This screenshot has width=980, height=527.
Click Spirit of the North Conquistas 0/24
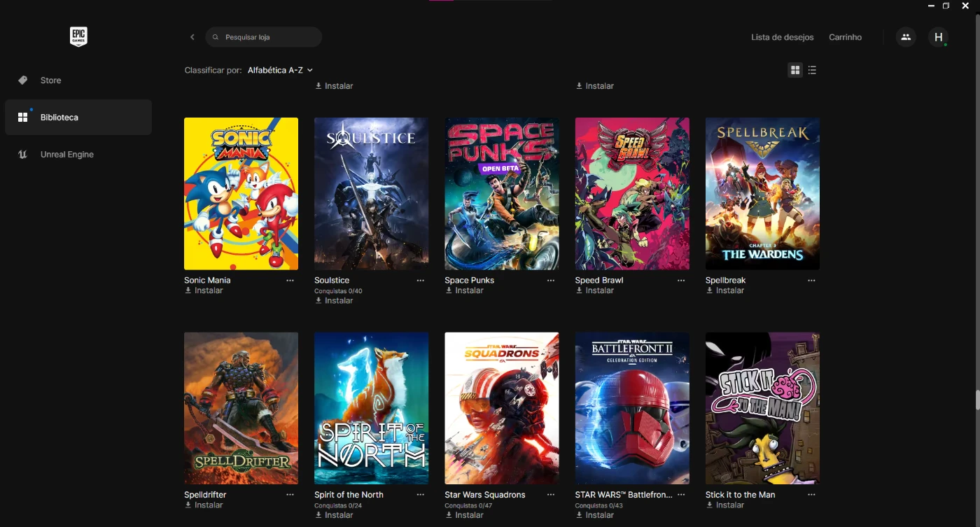pyautogui.click(x=338, y=505)
